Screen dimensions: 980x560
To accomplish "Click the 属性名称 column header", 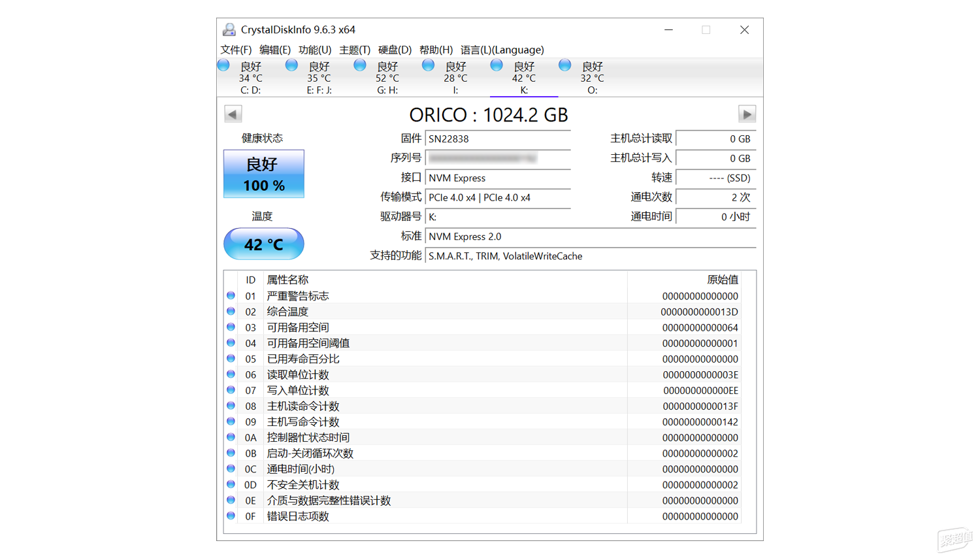I will (x=287, y=280).
